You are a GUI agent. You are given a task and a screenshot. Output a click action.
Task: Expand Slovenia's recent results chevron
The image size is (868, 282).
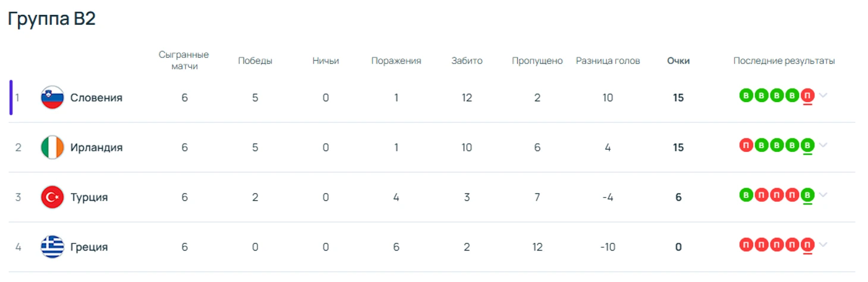point(823,96)
